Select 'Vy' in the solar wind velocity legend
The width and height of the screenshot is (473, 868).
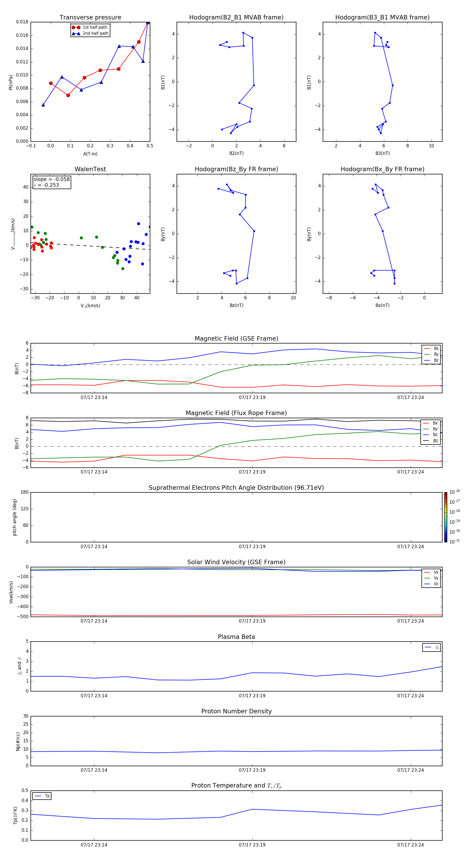click(431, 578)
